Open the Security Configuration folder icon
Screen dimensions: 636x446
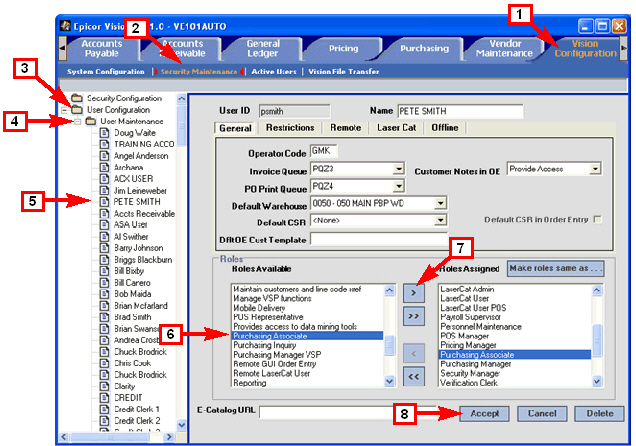coord(77,98)
